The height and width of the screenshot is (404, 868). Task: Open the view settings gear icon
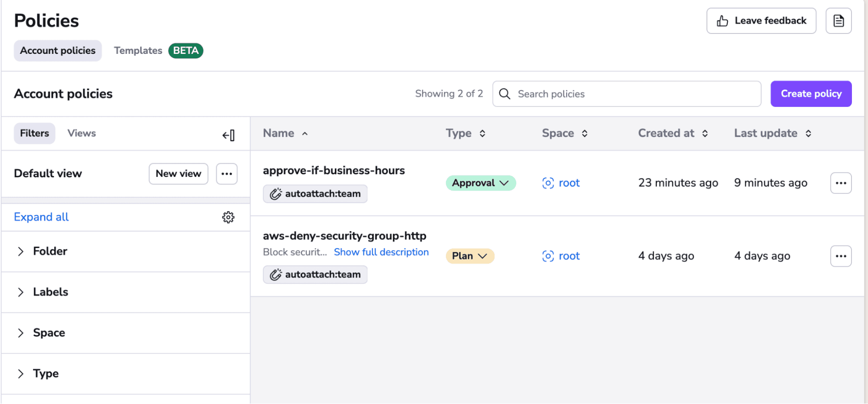click(228, 217)
